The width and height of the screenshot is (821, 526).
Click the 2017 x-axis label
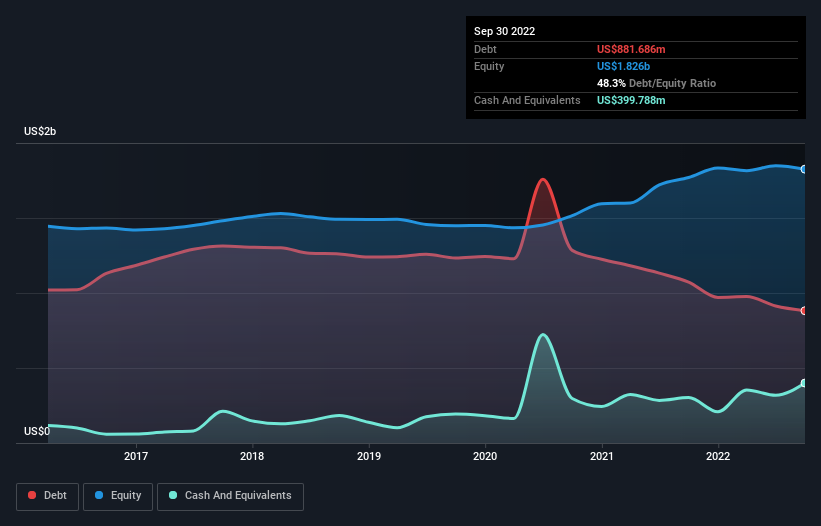click(x=136, y=456)
